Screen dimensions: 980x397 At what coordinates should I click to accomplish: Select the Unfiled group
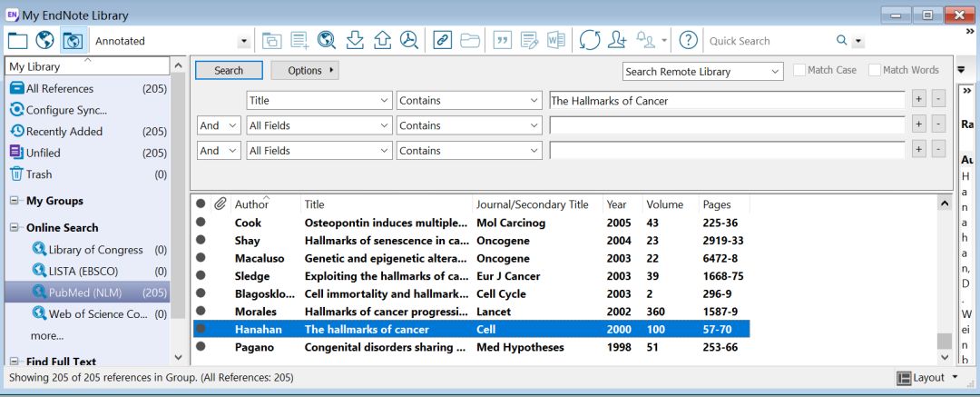click(87, 153)
